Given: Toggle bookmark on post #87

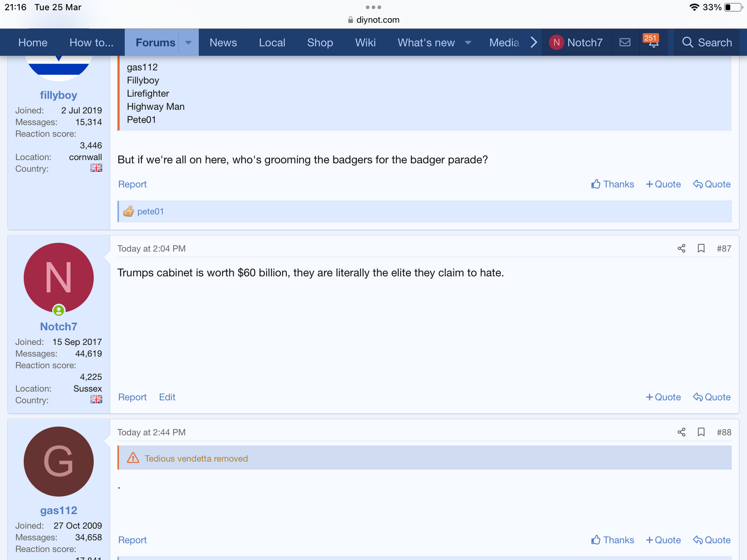Looking at the screenshot, I should 701,248.
